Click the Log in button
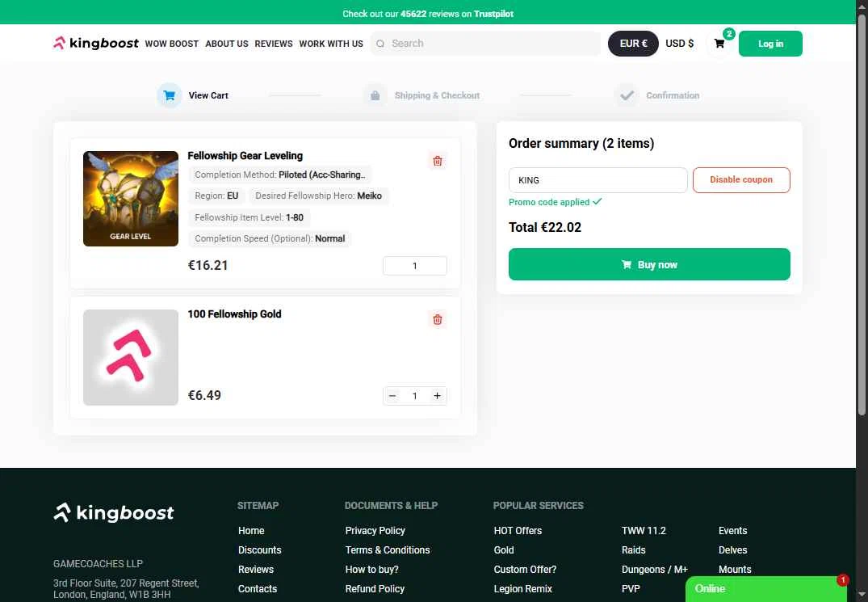Screen dimensions: 868x602 click(x=770, y=44)
